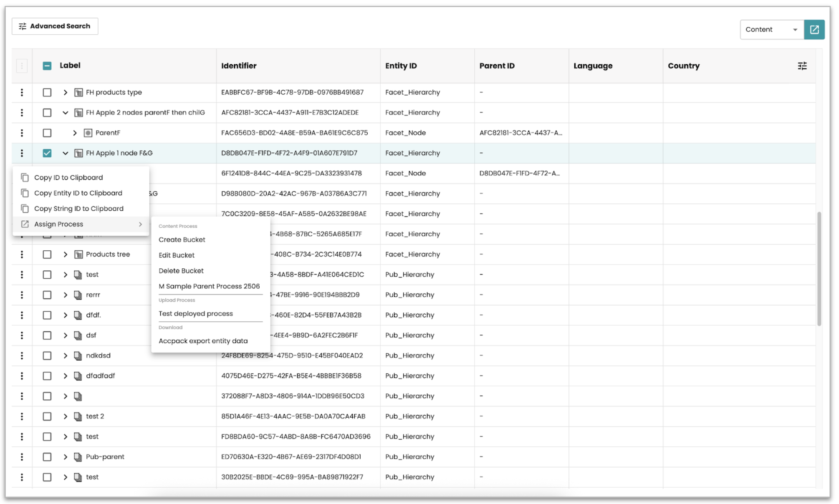Click the publication icon beside Pub-parent
The height and width of the screenshot is (504, 839).
tap(78, 457)
